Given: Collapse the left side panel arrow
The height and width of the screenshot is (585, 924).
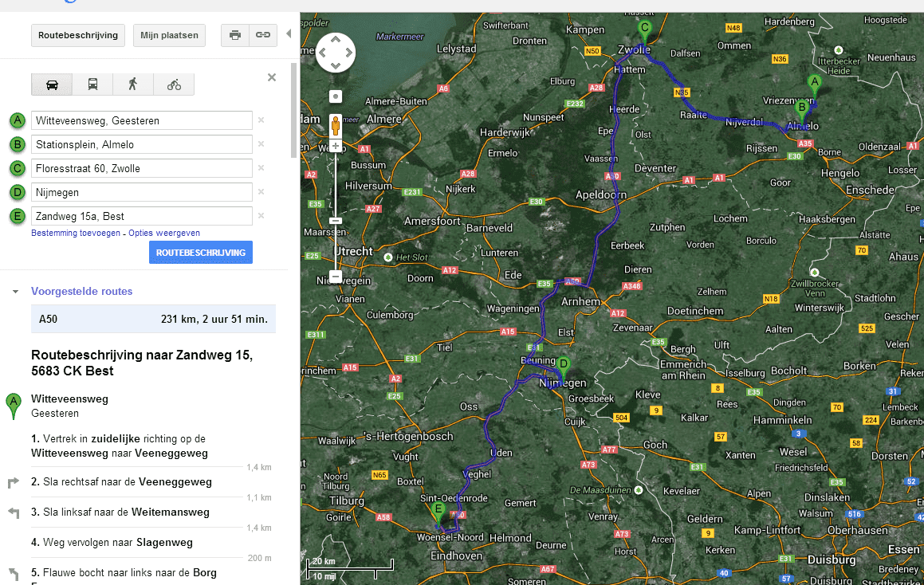Looking at the screenshot, I should pos(289,34).
